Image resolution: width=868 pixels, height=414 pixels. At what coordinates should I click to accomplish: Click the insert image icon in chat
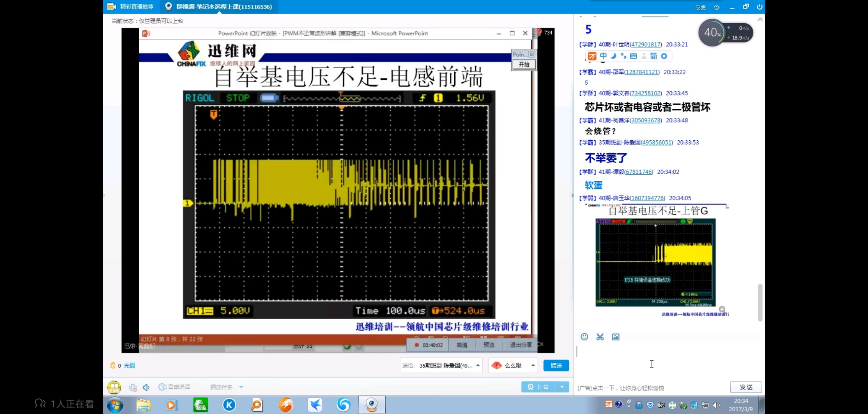(616, 337)
